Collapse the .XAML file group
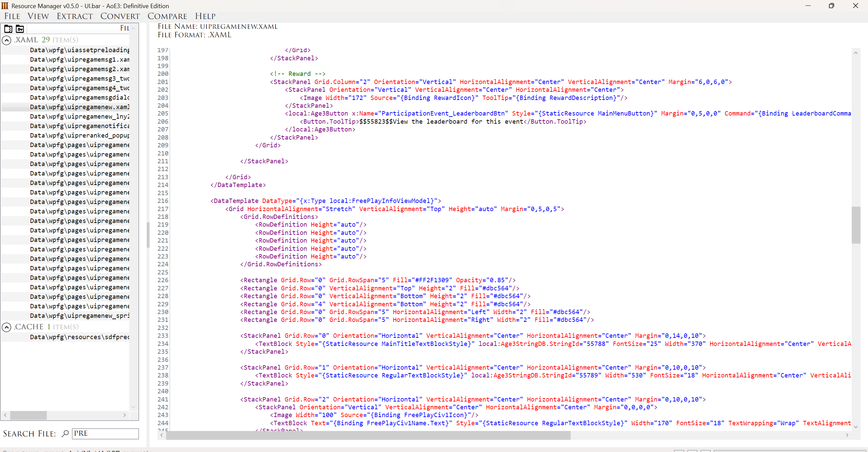Viewport: 868px width, 452px height. pos(6,40)
